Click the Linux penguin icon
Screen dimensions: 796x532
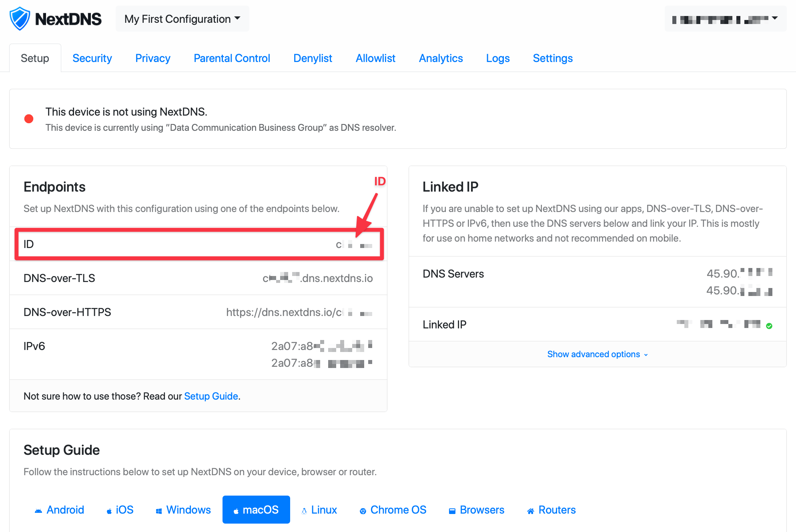point(304,511)
